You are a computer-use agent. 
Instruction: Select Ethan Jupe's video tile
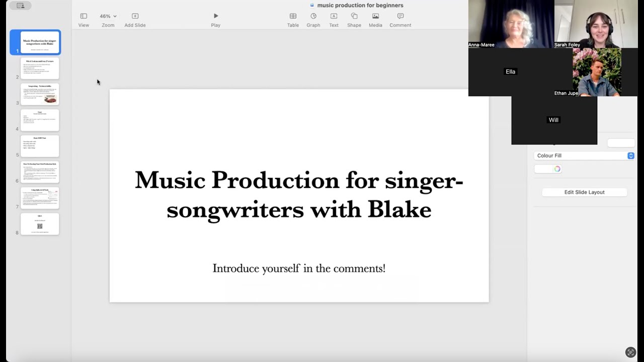click(x=597, y=72)
